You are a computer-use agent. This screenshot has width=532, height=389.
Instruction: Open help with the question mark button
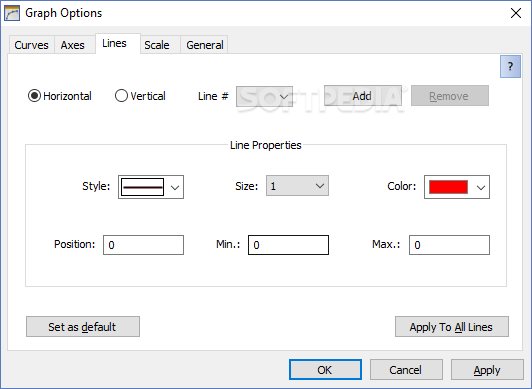tap(510, 66)
